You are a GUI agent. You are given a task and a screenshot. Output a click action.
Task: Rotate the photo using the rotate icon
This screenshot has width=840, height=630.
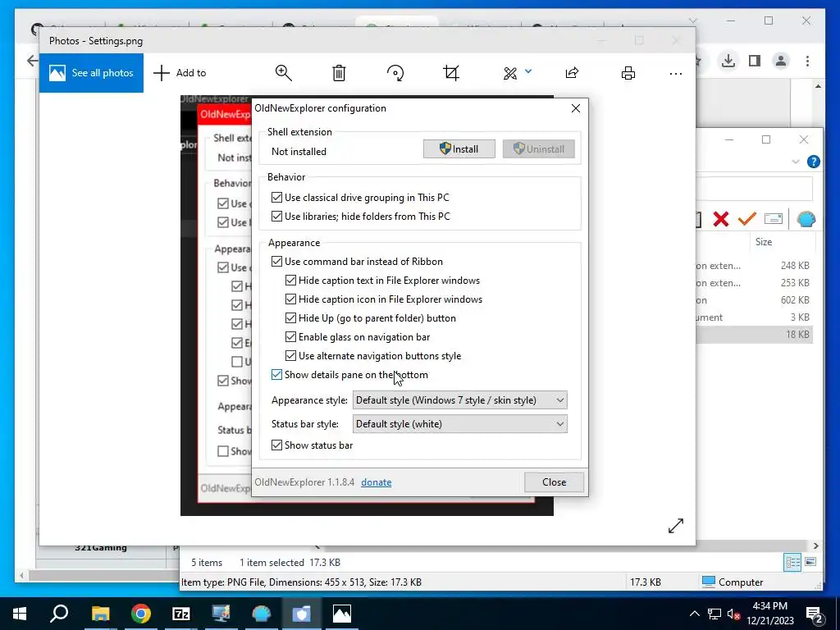[395, 73]
